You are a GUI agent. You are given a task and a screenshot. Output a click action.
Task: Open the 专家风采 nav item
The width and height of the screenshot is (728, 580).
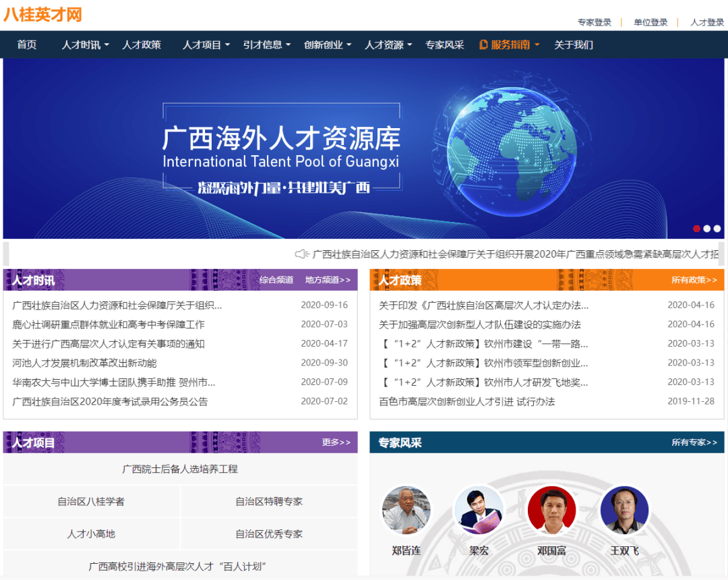click(x=445, y=45)
